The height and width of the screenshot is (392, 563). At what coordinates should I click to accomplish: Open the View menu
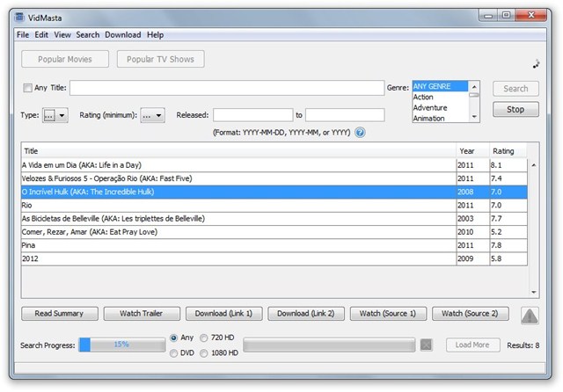point(62,35)
